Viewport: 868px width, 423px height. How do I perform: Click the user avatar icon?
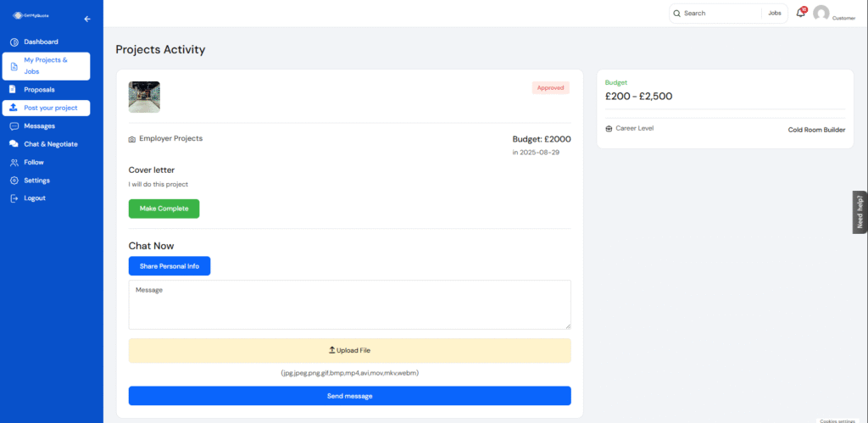pyautogui.click(x=821, y=13)
